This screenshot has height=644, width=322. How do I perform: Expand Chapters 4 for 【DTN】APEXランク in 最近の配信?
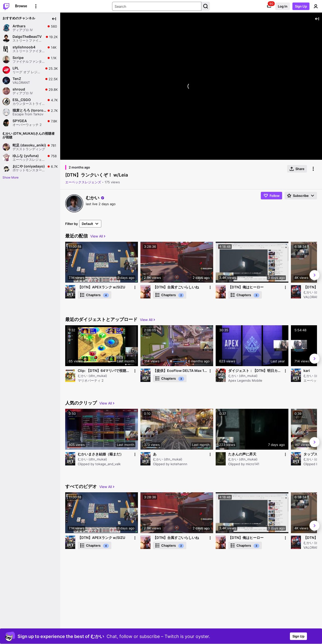(94, 295)
